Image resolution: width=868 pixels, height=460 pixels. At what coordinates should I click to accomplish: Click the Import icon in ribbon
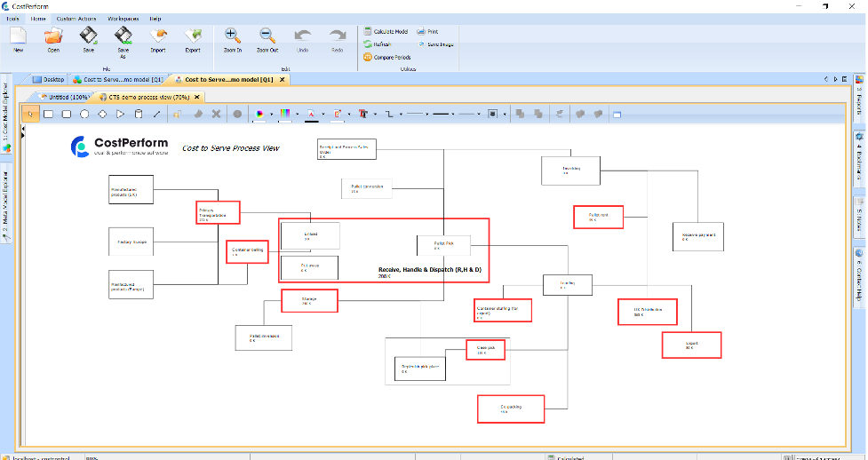[158, 36]
